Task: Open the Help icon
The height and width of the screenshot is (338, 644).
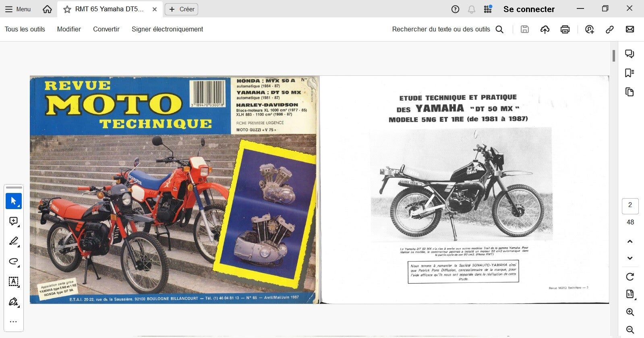Action: coord(455,9)
